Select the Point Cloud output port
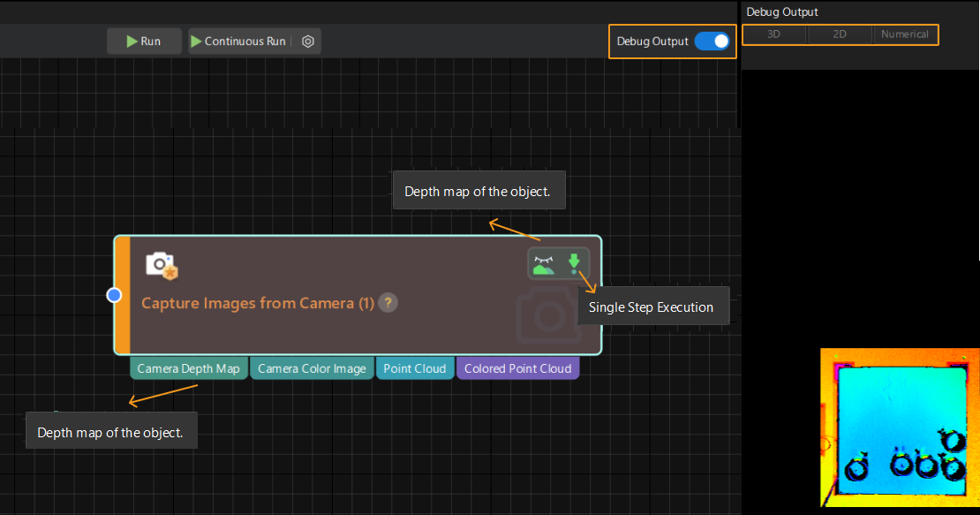This screenshot has height=515, width=980. [414, 368]
